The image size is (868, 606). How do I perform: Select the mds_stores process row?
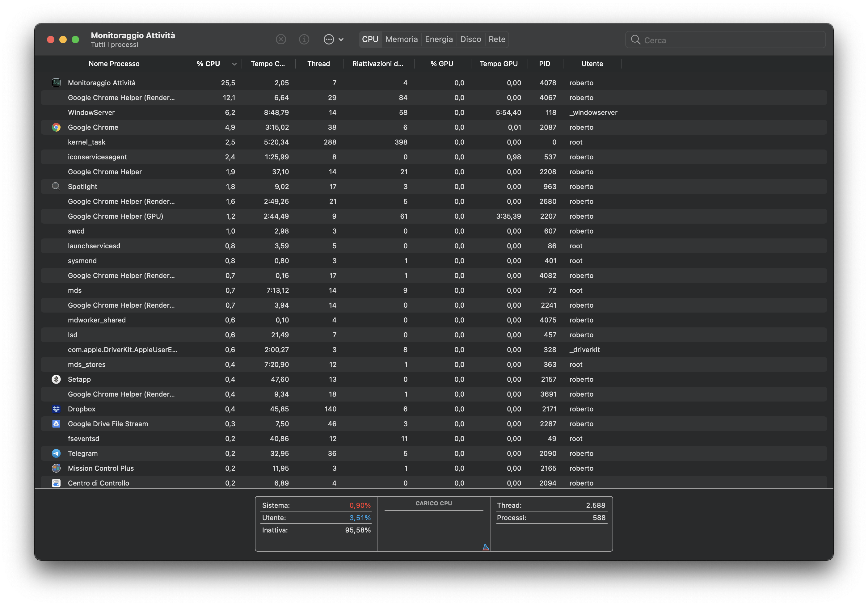434,364
